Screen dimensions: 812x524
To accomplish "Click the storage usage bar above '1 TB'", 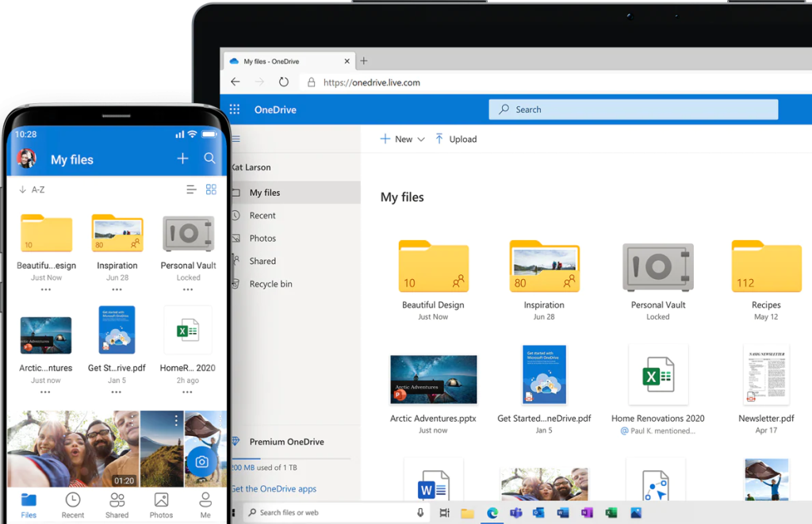I will pyautogui.click(x=290, y=459).
